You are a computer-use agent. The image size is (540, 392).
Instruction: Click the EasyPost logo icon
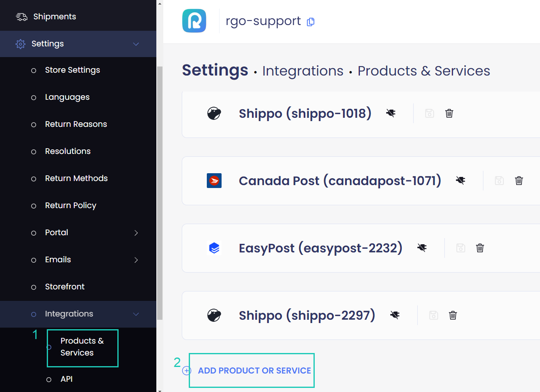(x=215, y=248)
